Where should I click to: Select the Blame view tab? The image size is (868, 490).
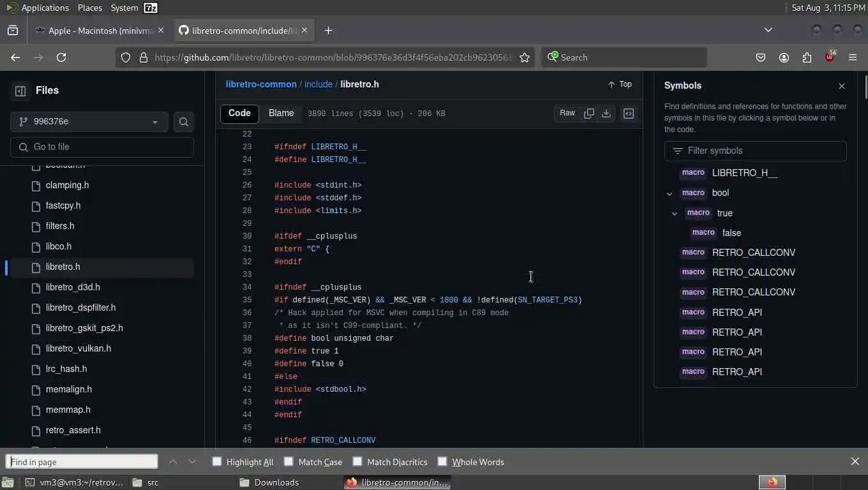281,114
